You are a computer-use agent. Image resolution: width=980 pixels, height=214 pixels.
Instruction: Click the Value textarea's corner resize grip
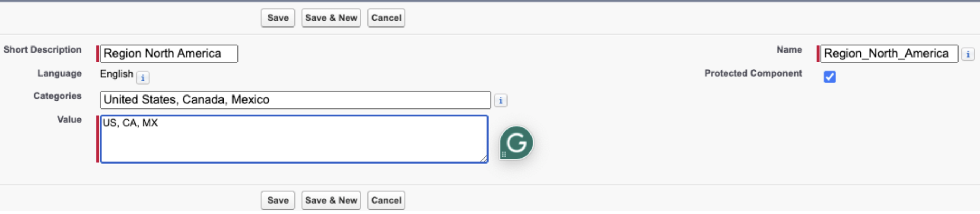tap(484, 159)
